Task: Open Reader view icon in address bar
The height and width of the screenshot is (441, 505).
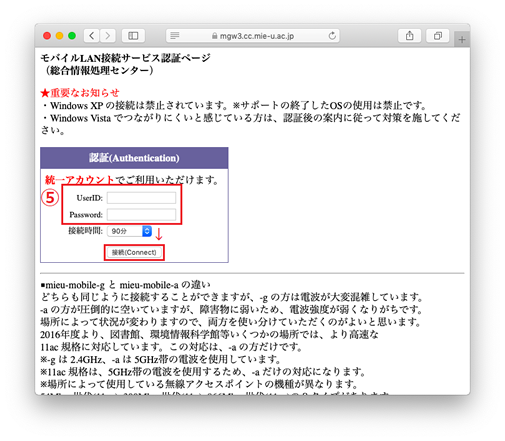Action: (x=175, y=36)
